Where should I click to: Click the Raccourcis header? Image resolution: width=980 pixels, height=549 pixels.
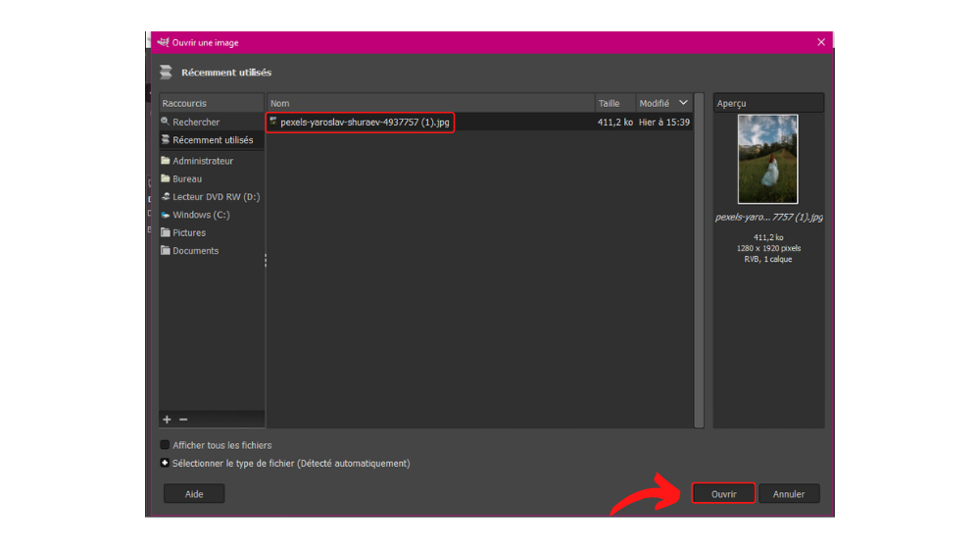tap(212, 103)
